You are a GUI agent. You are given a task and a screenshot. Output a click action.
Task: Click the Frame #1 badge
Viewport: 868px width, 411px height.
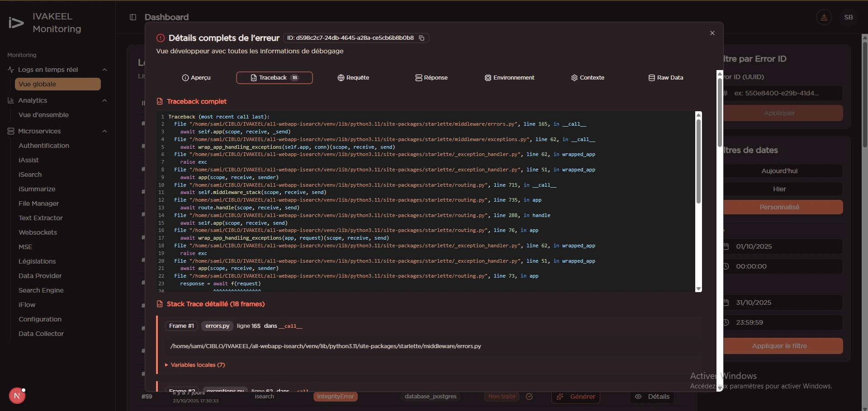click(x=181, y=326)
